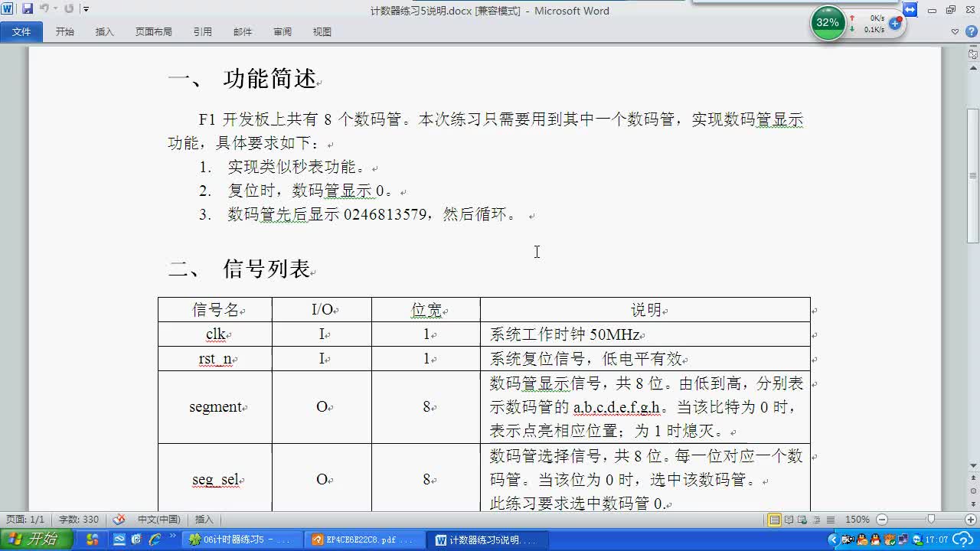This screenshot has height=551, width=980.
Task: Click the proofing errors spell-check icon
Action: pyautogui.click(x=119, y=520)
